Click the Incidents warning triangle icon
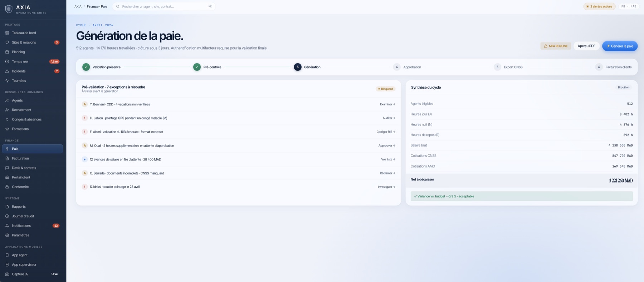 pyautogui.click(x=7, y=71)
